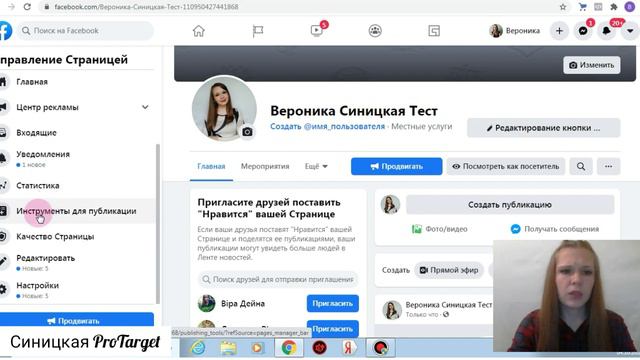640x360 pixels.
Task: Click the avatar next to Создать публикацию
Action: pyautogui.click(x=391, y=204)
